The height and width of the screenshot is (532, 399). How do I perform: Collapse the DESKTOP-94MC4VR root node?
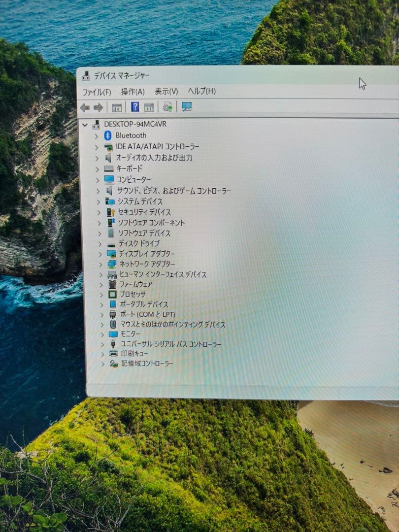pyautogui.click(x=85, y=124)
